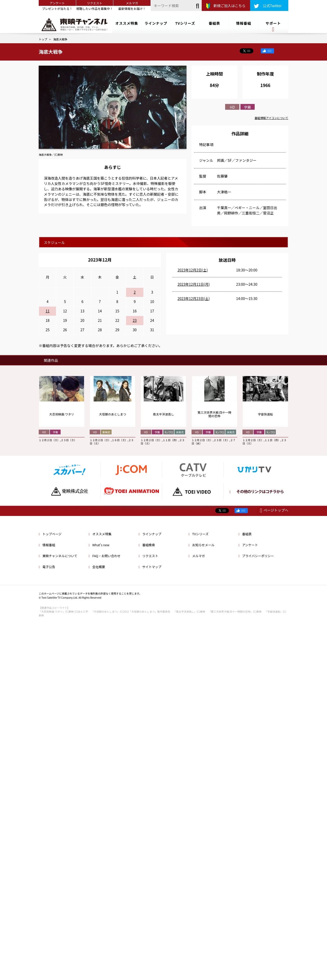Screen dimensions: 327x980
Task: Open footer プライバシーポリシー link
Action: (258, 556)
